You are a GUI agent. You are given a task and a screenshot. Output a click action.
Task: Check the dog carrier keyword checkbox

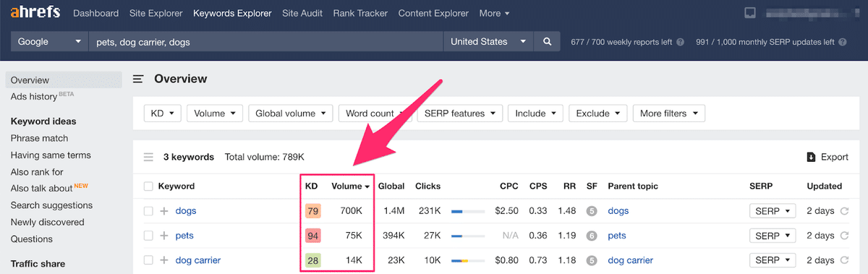[x=148, y=260]
